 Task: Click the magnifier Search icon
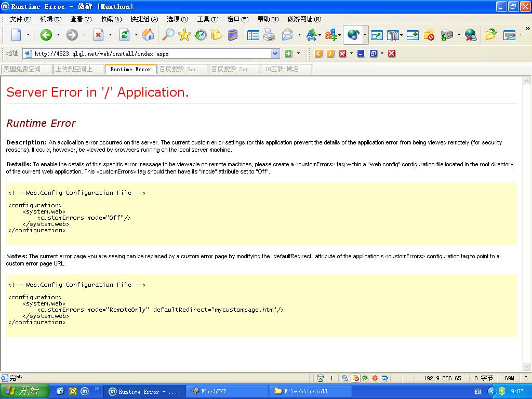168,35
